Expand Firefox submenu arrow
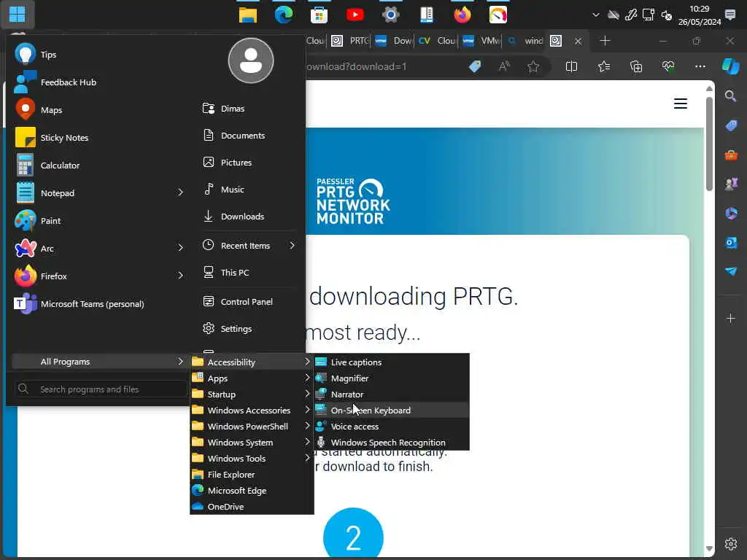 pos(181,275)
